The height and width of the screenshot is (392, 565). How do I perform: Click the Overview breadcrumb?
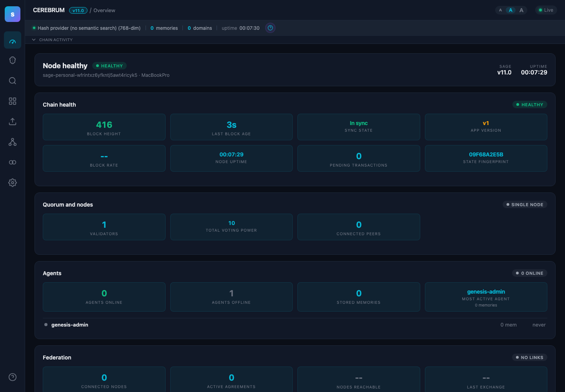[104, 11]
